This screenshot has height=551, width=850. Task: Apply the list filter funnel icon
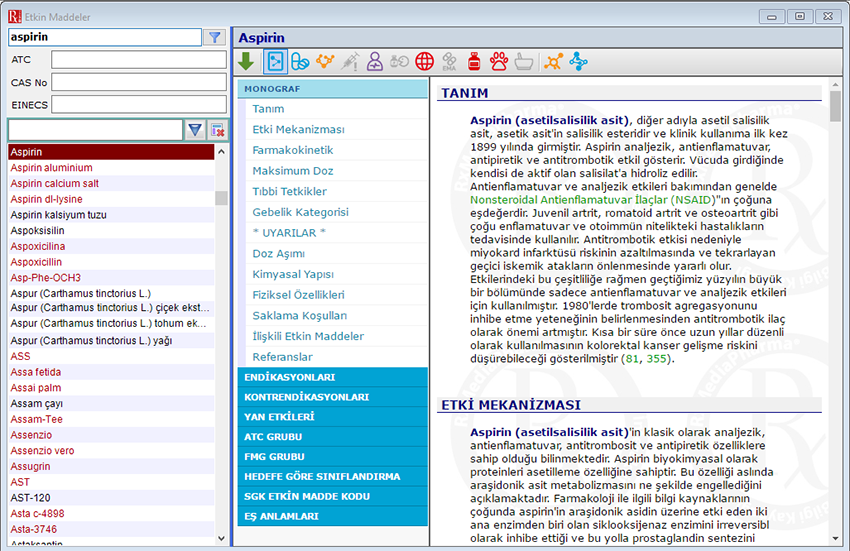195,130
